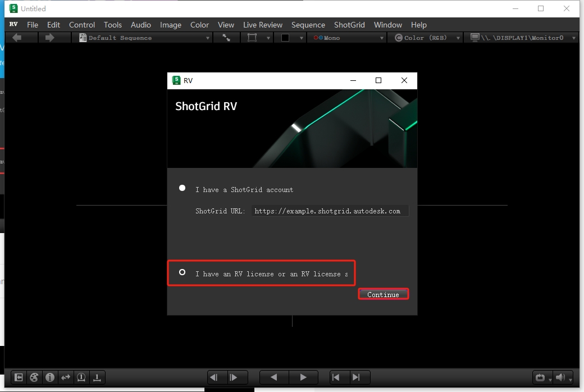Click the back navigation arrow in toolbar
Screen dimensions: 584x392
(17, 38)
